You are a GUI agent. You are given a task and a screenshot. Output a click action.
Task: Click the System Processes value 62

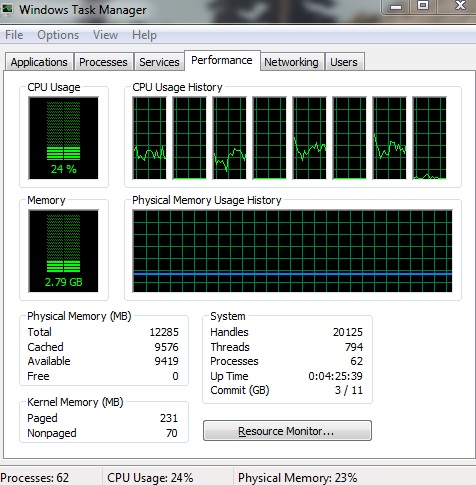coord(357,361)
